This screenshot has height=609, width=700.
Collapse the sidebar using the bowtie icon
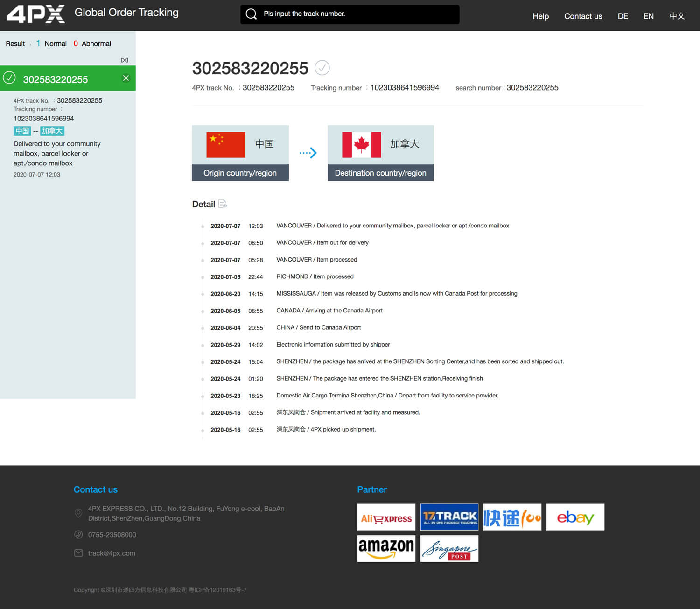125,60
